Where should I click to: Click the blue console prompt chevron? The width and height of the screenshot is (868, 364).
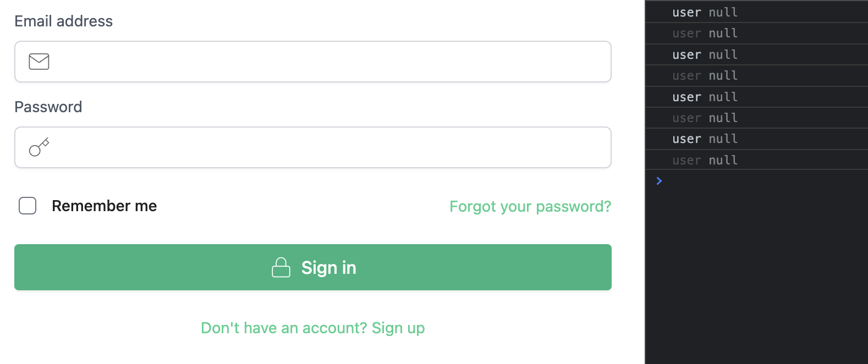[x=659, y=181]
